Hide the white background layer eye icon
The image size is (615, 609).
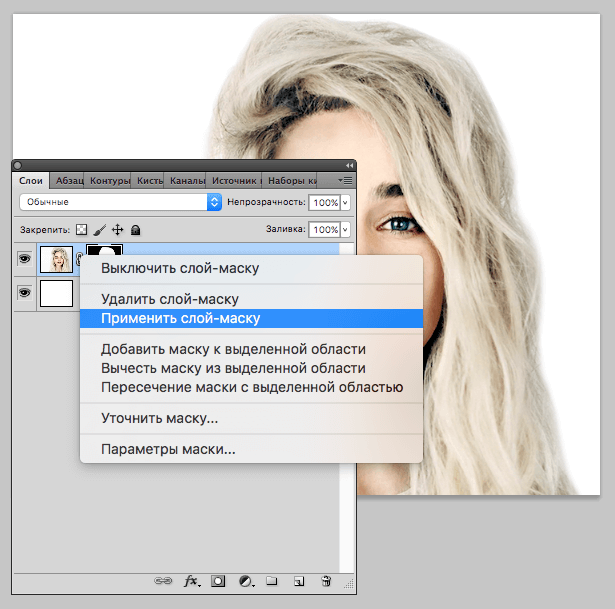click(x=25, y=293)
